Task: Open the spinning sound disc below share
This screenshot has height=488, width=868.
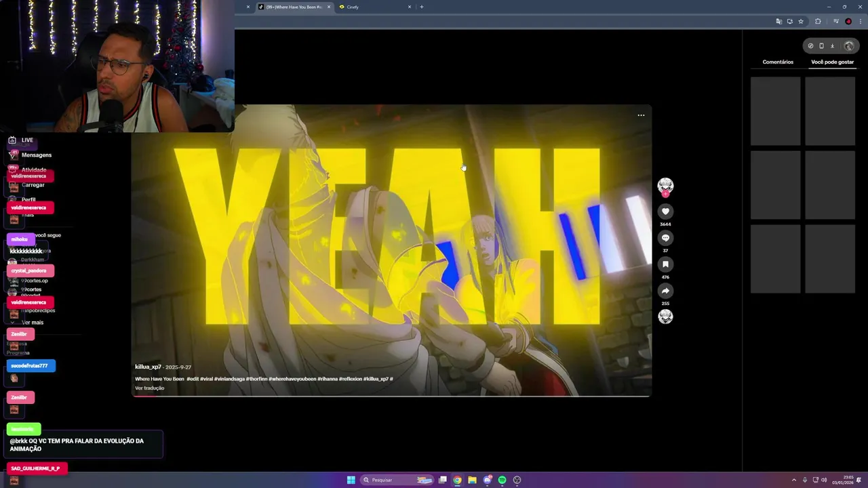Action: pyautogui.click(x=665, y=317)
